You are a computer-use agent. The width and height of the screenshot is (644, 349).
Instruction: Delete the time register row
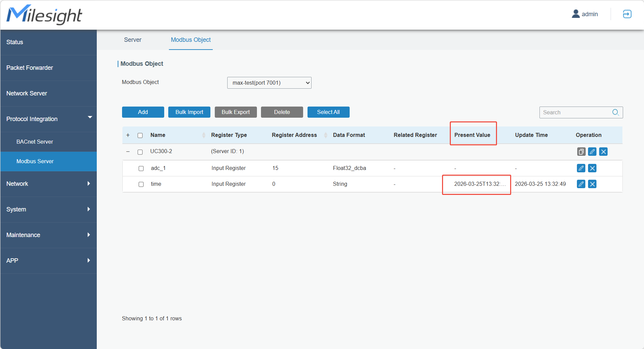click(x=592, y=184)
